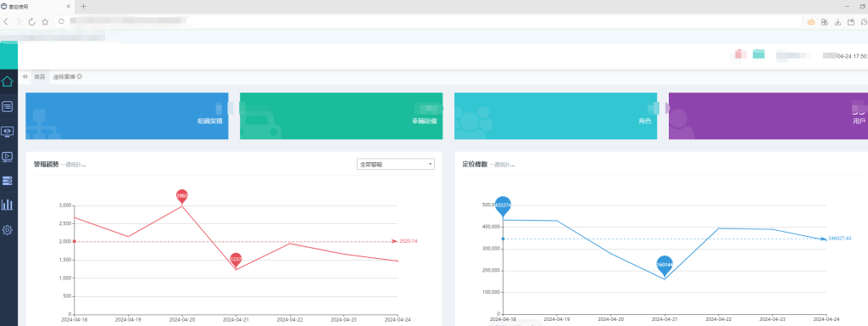Open the list menu sidebar icon
Viewport: 868px width, 326px height.
click(7, 106)
